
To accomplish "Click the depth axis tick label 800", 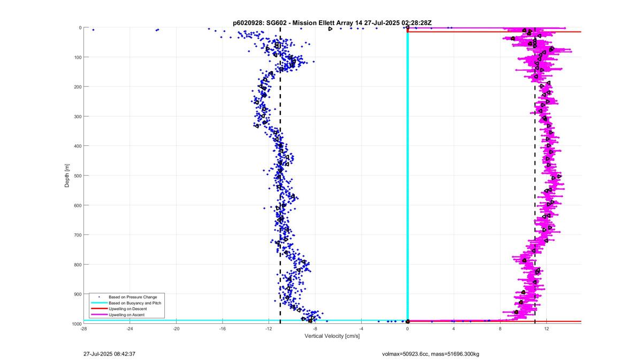I will click(x=78, y=265).
